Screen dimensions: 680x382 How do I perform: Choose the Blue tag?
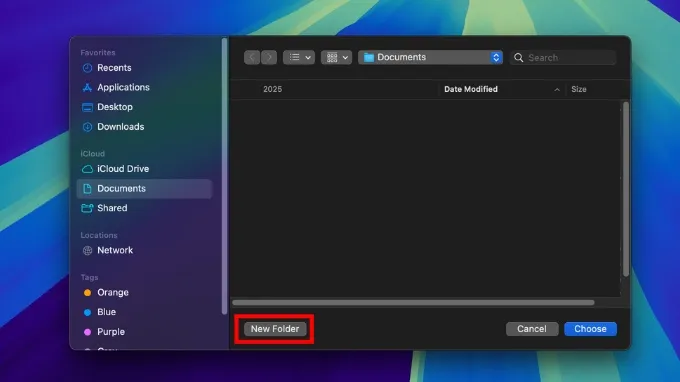coord(144,312)
